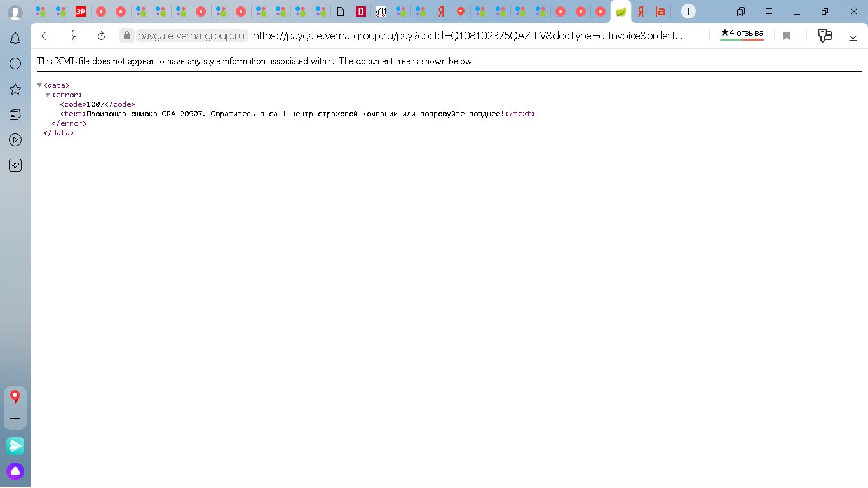This screenshot has width=868, height=488.
Task: Toggle bookmark for this page
Action: coord(787,36)
